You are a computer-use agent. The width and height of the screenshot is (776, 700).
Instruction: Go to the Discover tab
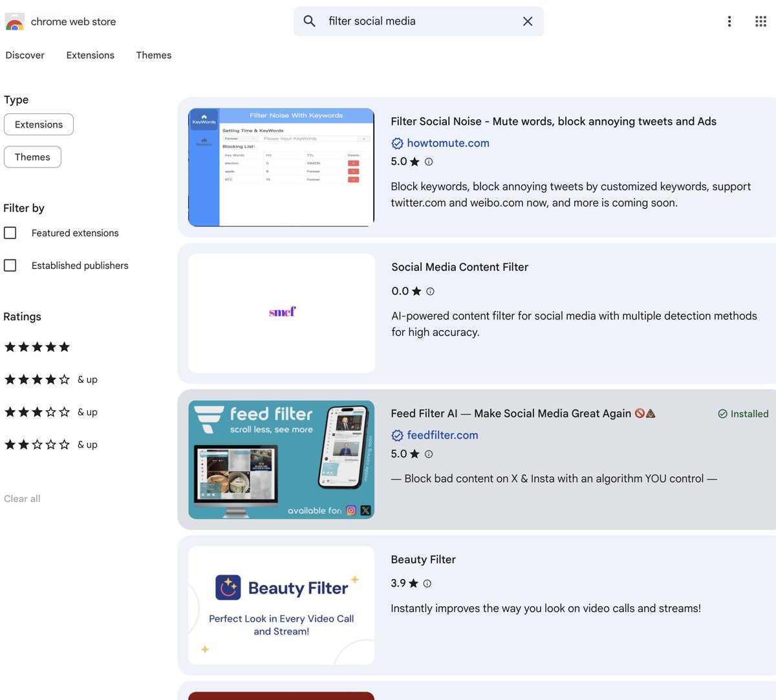coord(25,56)
